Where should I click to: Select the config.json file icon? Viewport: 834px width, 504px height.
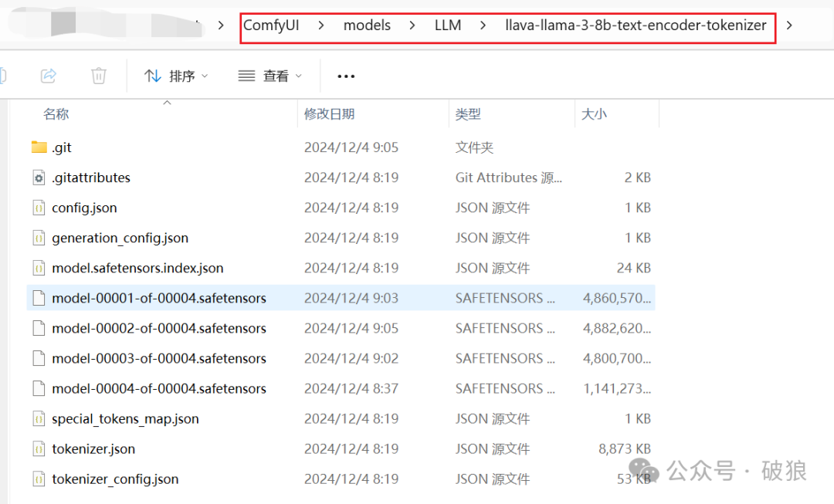tap(39, 208)
